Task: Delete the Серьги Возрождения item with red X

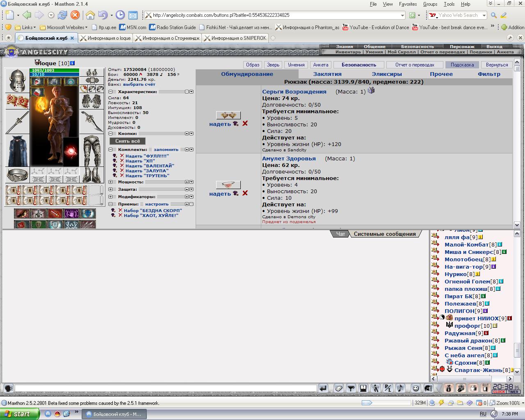Action: click(x=245, y=123)
